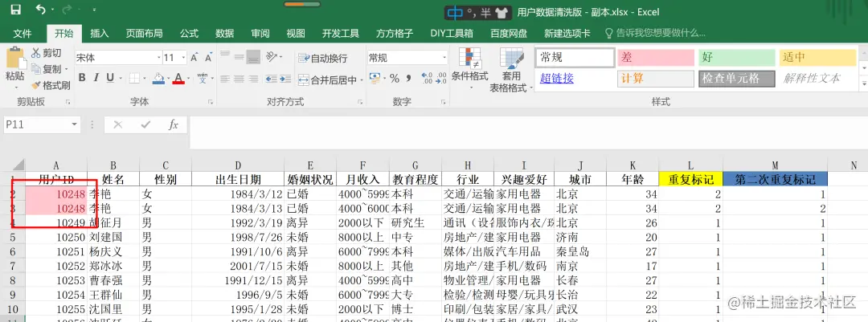Open Format as Table (套用表格格式)
This screenshot has height=322, width=868.
click(511, 71)
